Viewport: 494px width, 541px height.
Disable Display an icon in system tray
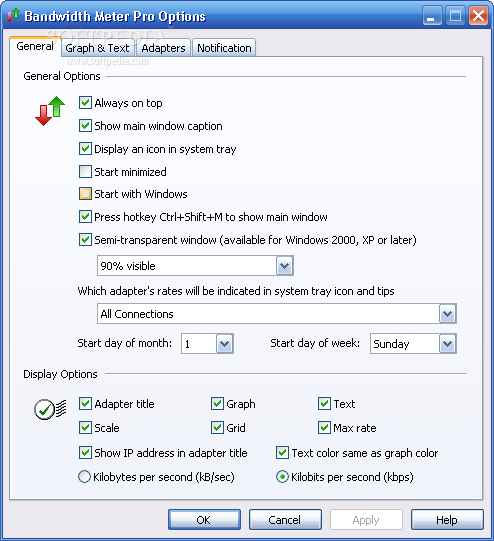85,149
